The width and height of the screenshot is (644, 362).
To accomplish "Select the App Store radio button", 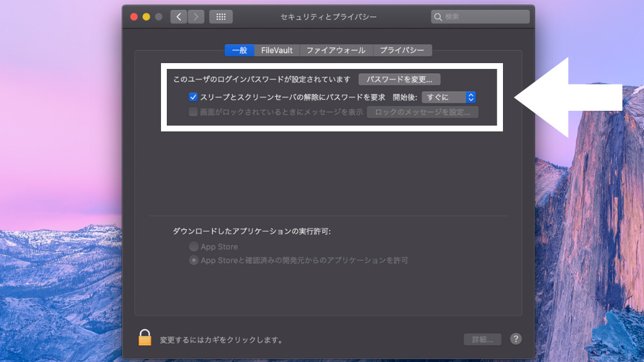I will (x=193, y=247).
